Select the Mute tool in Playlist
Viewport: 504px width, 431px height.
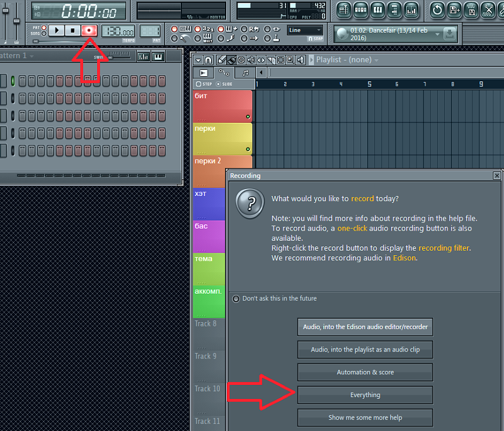click(251, 60)
